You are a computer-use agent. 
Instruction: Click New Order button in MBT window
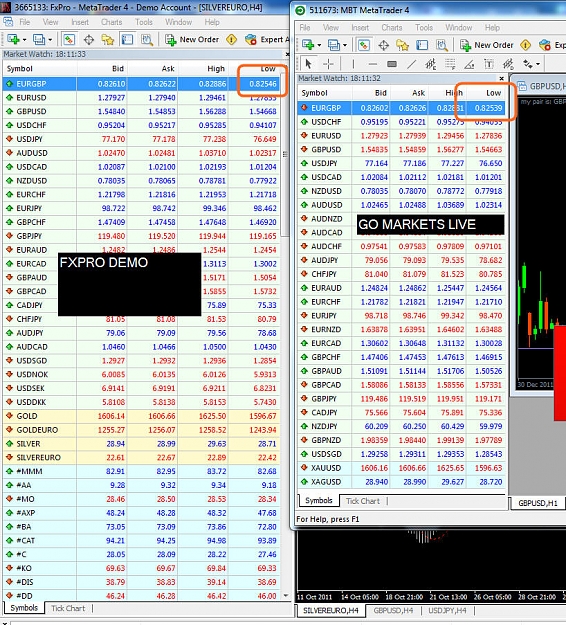click(x=487, y=45)
